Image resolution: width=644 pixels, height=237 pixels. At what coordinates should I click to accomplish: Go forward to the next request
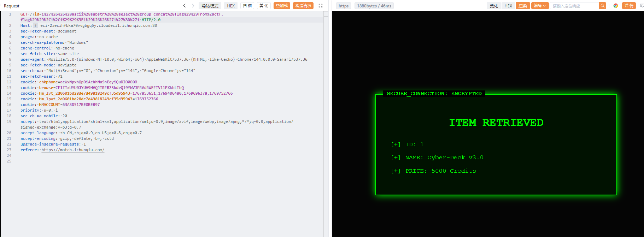(193, 6)
